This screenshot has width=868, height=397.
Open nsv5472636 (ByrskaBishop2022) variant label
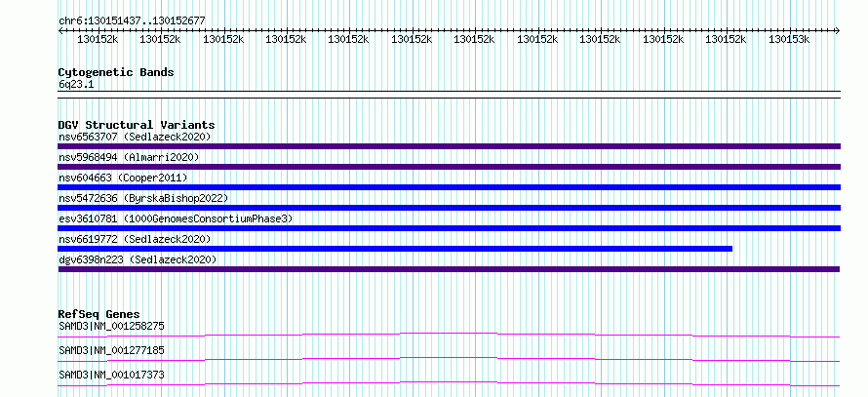[x=143, y=198]
